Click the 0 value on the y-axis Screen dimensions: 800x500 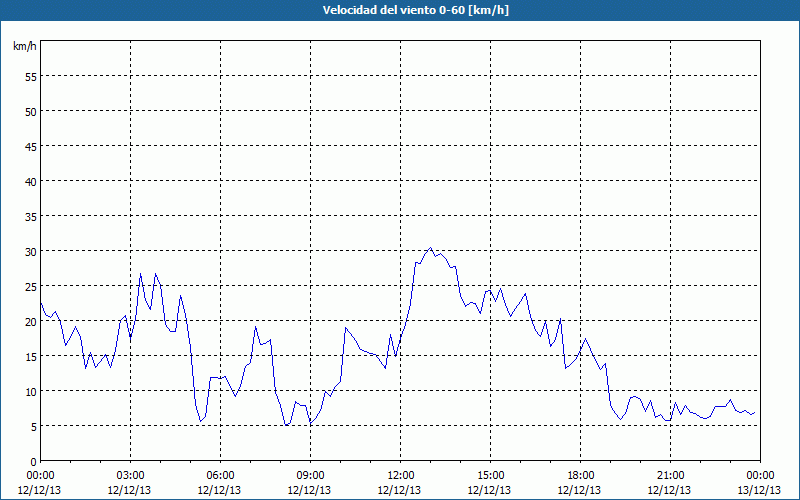click(x=34, y=461)
